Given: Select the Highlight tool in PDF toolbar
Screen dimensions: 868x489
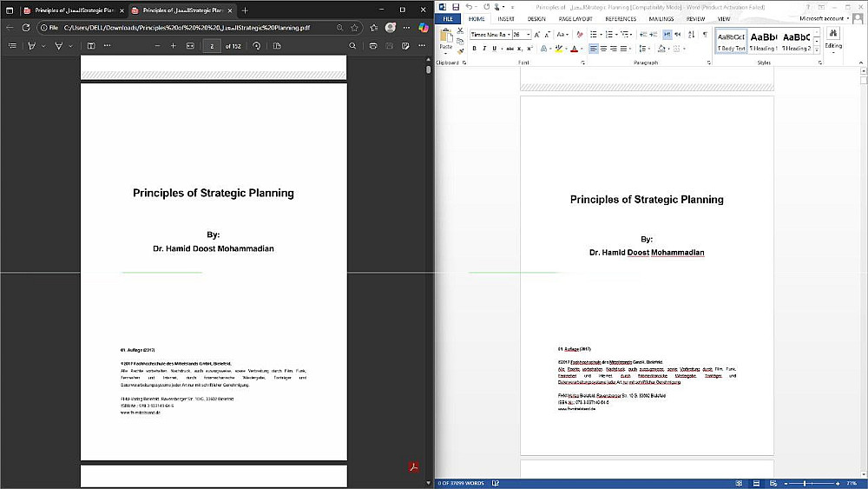Looking at the screenshot, I should tap(31, 46).
